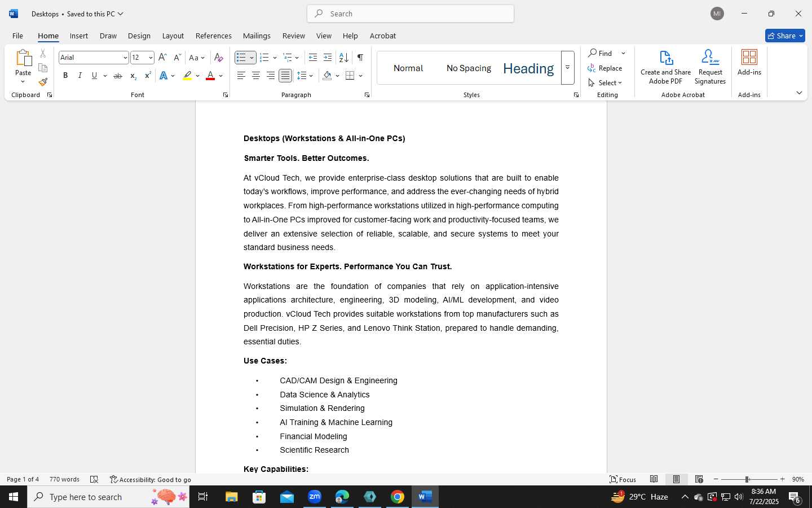Open the font name dropdown
The height and width of the screenshot is (508, 812).
(125, 58)
